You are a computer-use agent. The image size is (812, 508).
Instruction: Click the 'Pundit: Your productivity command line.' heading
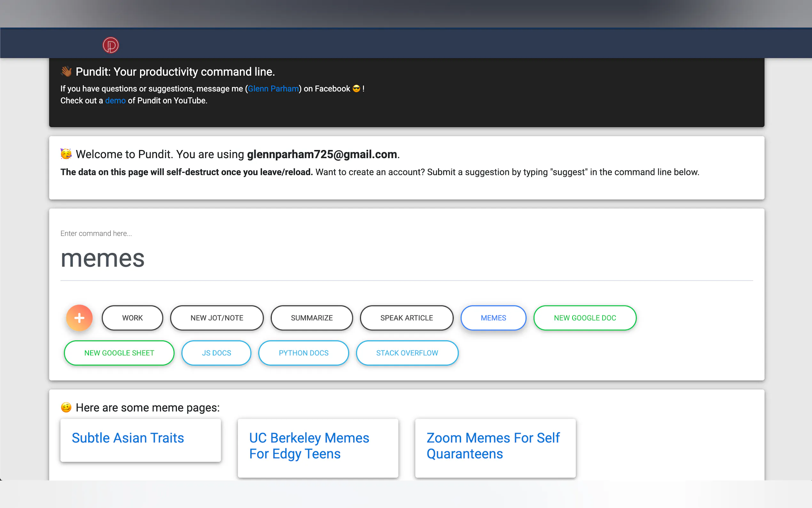(175, 72)
